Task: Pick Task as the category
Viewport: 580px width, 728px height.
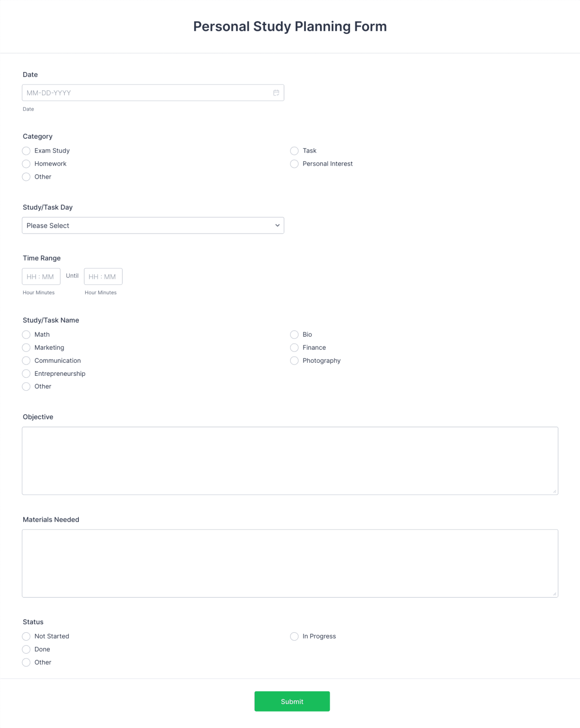Action: click(x=294, y=151)
